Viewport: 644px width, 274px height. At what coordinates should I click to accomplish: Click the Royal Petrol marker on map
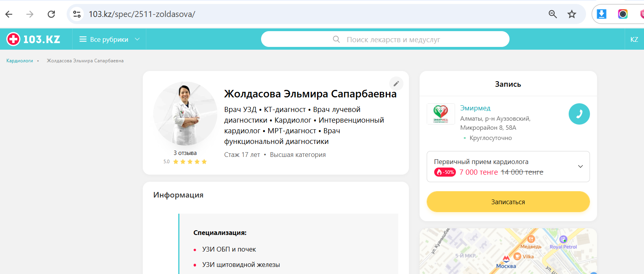(x=563, y=239)
